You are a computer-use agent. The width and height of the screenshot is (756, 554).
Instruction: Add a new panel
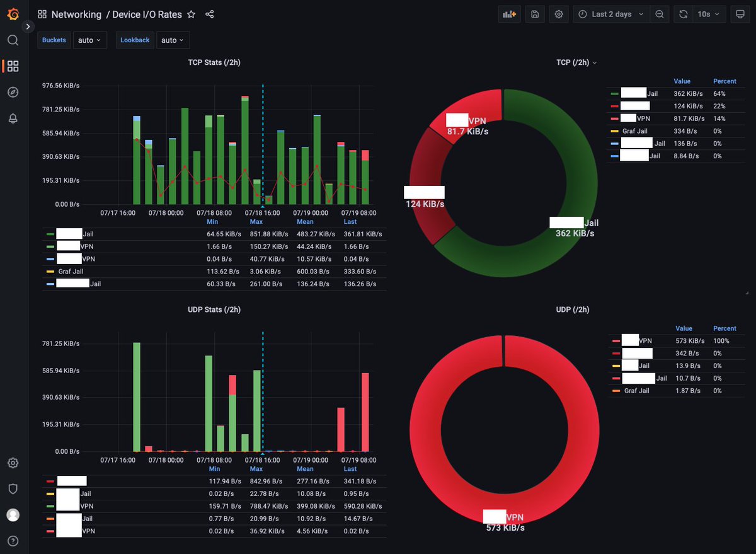pyautogui.click(x=508, y=14)
